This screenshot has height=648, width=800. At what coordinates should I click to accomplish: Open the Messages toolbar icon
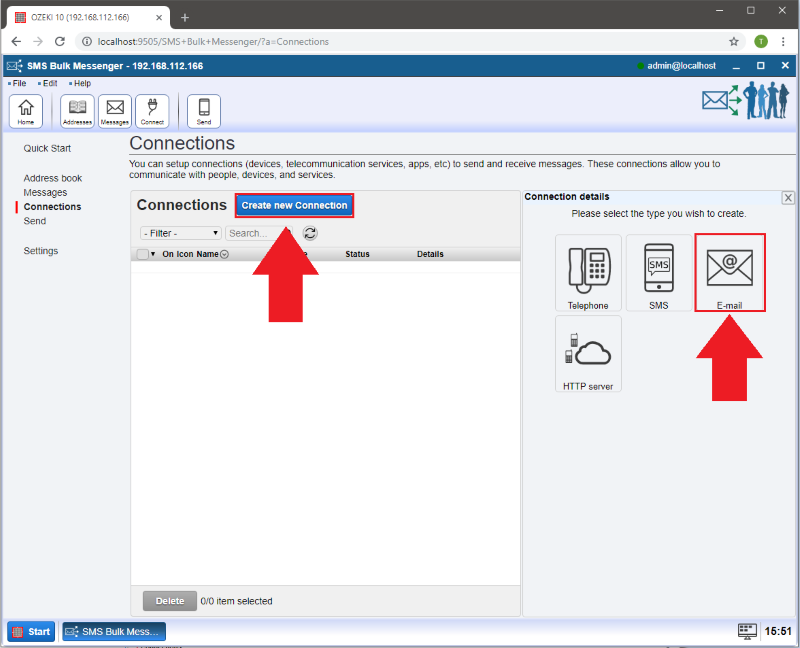tap(115, 111)
